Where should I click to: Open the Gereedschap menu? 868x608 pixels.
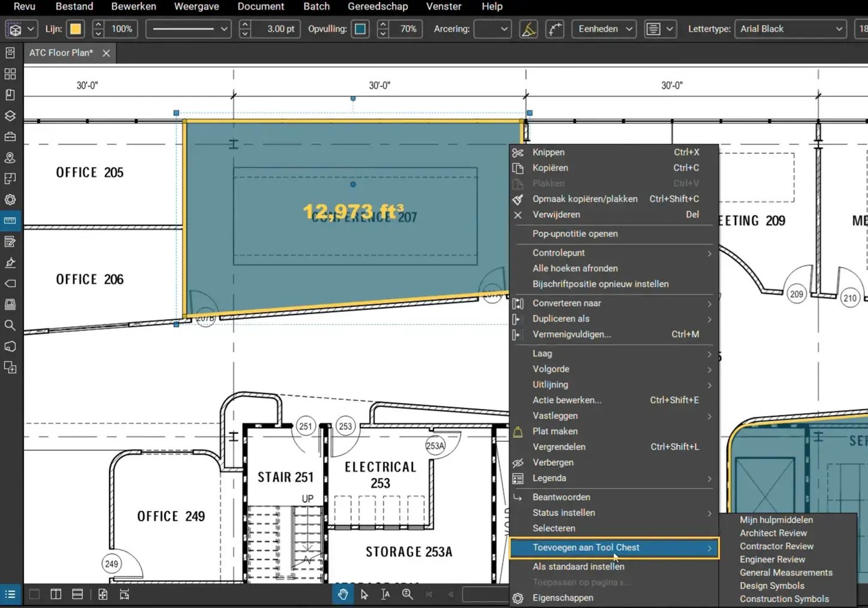tap(378, 7)
